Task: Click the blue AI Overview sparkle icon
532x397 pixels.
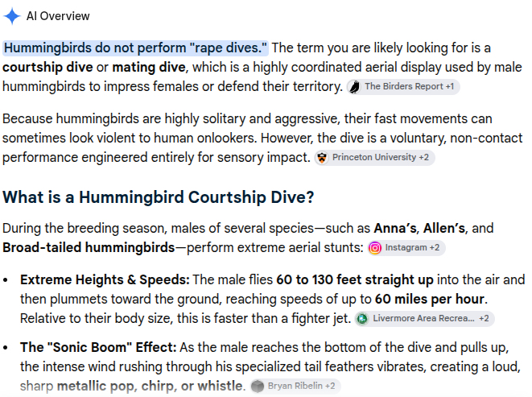Action: pos(12,16)
